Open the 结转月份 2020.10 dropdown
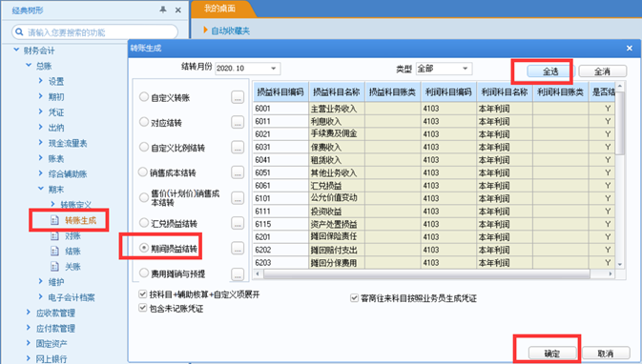Screen dimensions: 642x364 [x=248, y=69]
